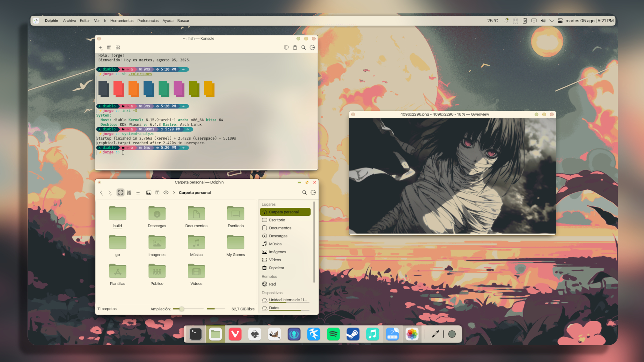Click the Dolphin sidebar vertical scrollbar
Image resolution: width=644 pixels, height=362 pixels.
[314, 242]
